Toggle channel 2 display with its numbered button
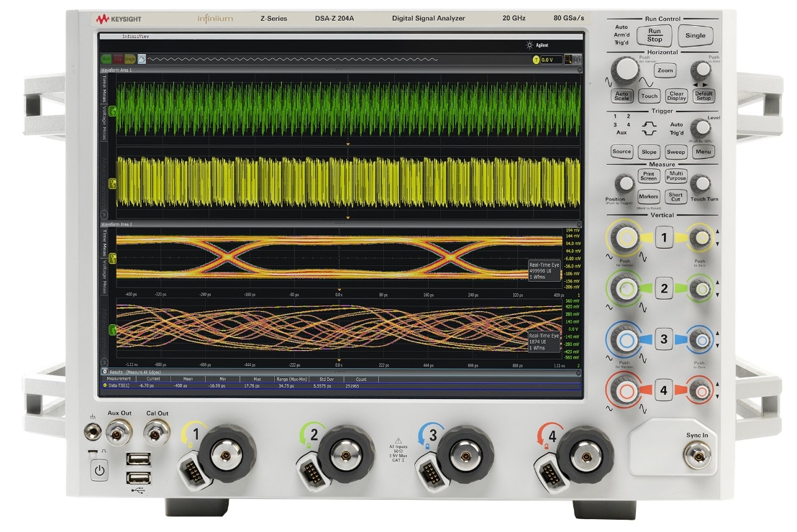The width and height of the screenshot is (797, 532). [665, 289]
